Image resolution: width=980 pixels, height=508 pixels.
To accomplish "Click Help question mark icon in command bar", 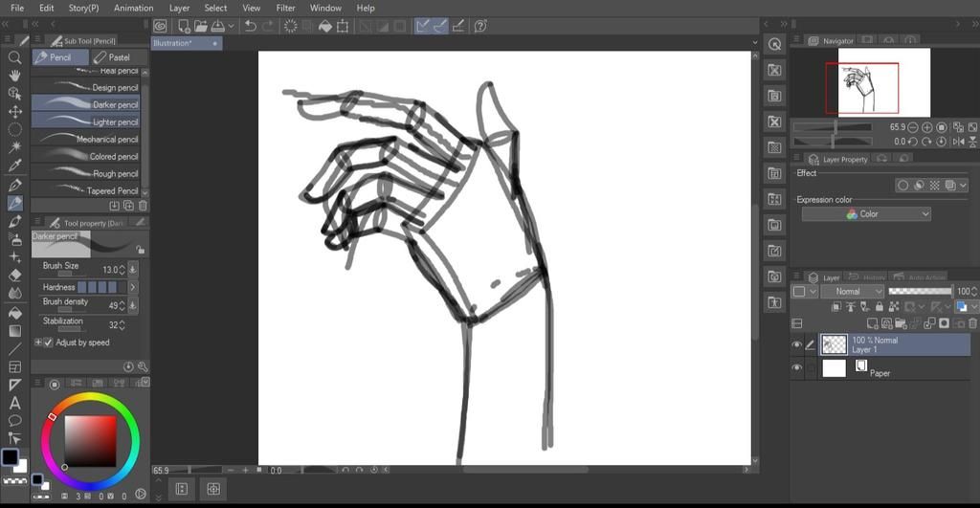I will click(480, 26).
